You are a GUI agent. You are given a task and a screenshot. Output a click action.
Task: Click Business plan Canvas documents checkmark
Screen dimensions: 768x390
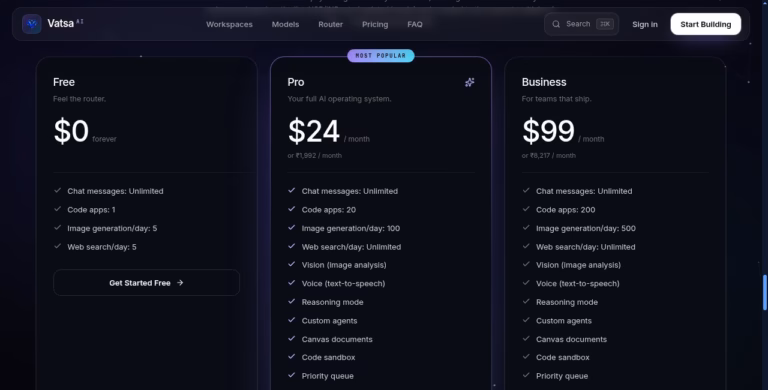(526, 339)
